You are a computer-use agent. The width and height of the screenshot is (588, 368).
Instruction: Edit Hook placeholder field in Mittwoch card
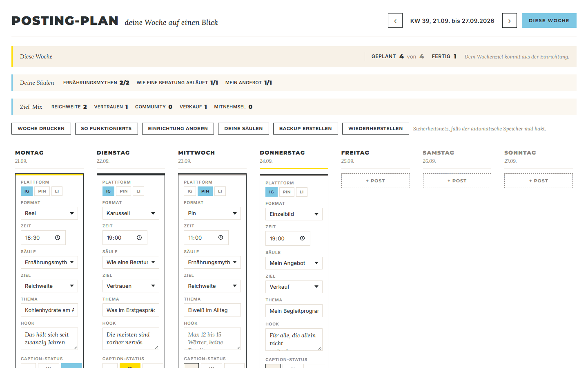tap(212, 339)
